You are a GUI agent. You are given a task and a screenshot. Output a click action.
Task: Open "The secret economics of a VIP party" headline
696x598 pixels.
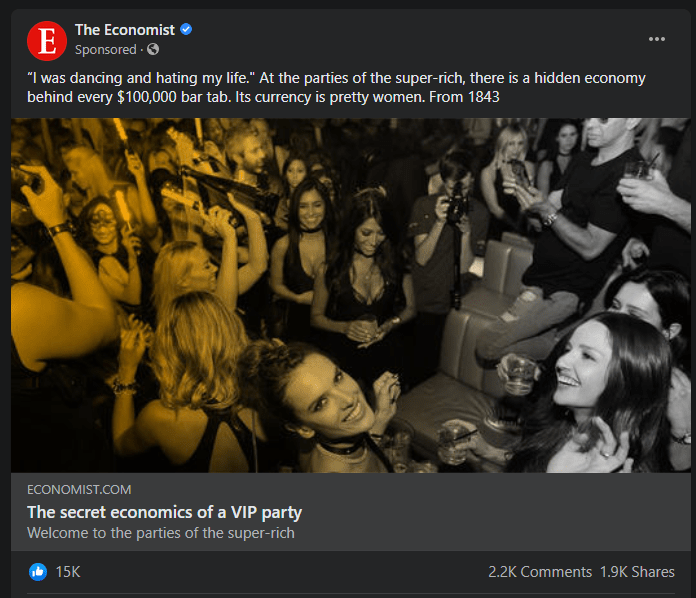point(164,512)
